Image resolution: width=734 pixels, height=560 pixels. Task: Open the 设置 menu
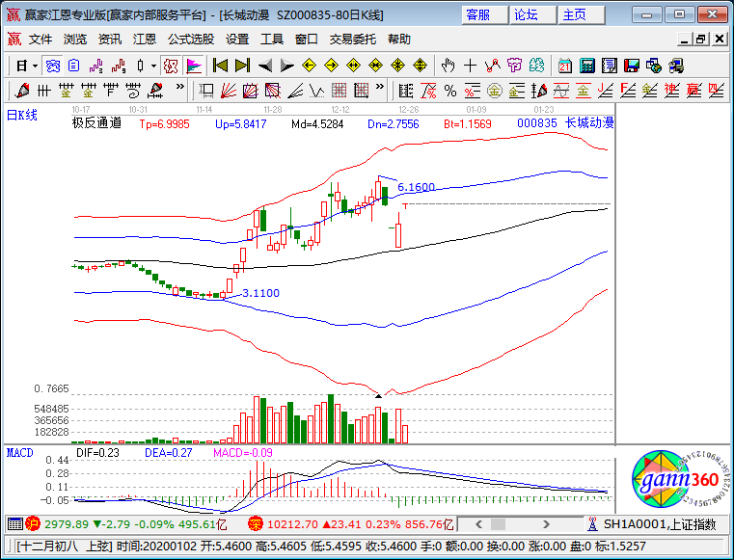[x=237, y=40]
